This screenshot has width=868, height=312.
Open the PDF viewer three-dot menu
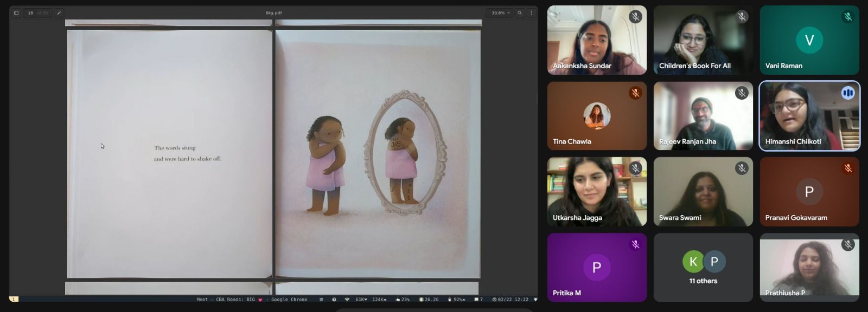[531, 13]
